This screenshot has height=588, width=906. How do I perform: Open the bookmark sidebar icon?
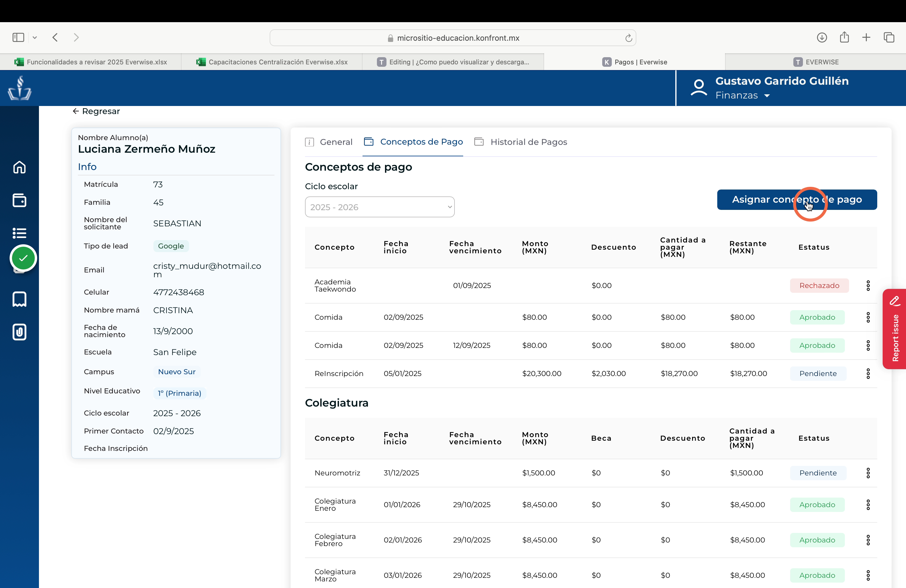19,299
